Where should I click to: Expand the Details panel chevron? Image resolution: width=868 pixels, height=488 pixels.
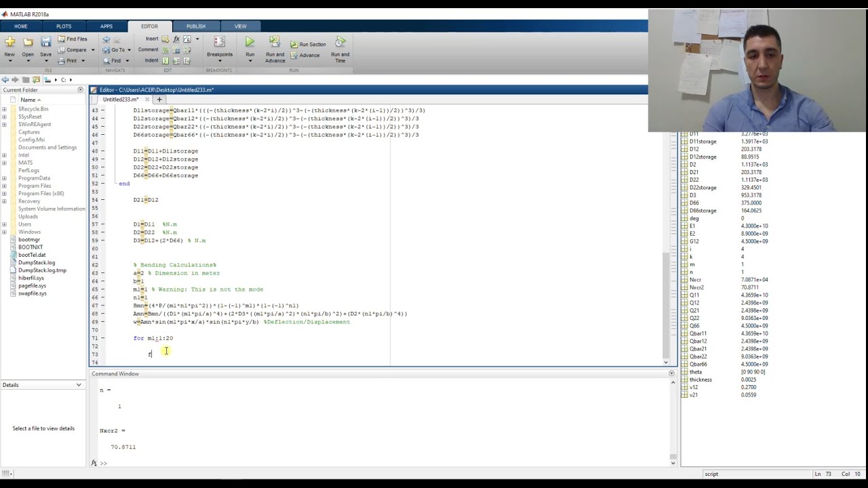[79, 385]
